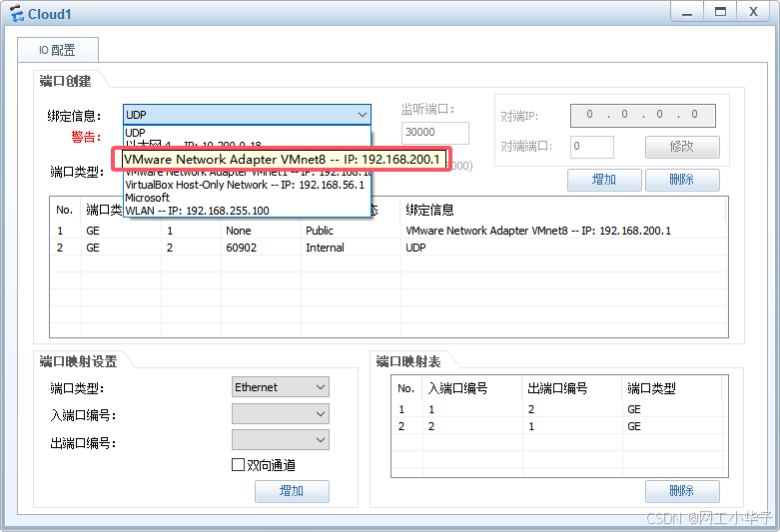Close the Cloud1 window
Image resolution: width=780 pixels, height=532 pixels.
[753, 12]
